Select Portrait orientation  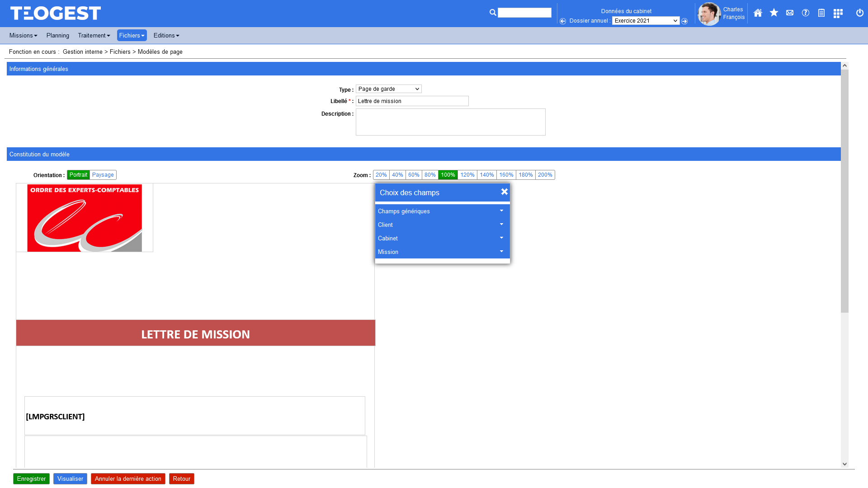(78, 175)
